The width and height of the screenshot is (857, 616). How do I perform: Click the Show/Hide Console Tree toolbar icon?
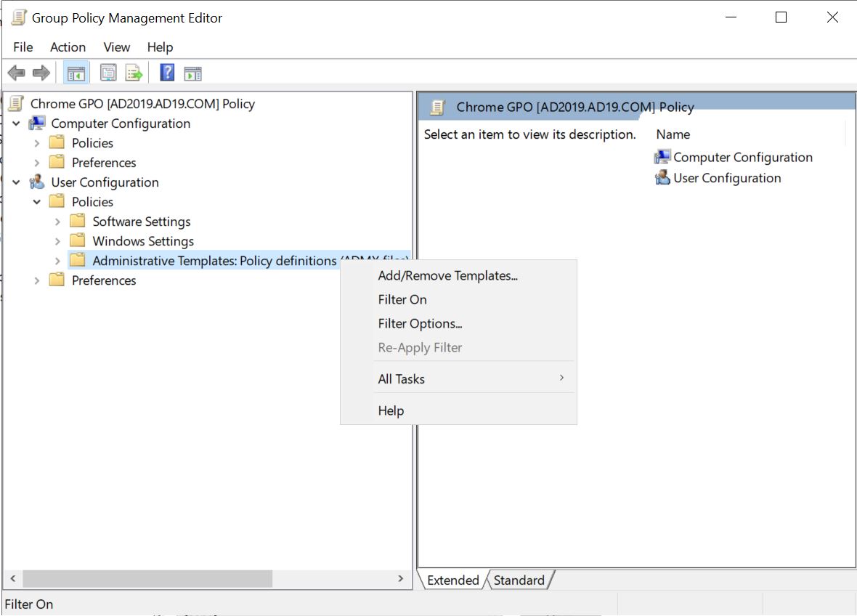pos(76,73)
